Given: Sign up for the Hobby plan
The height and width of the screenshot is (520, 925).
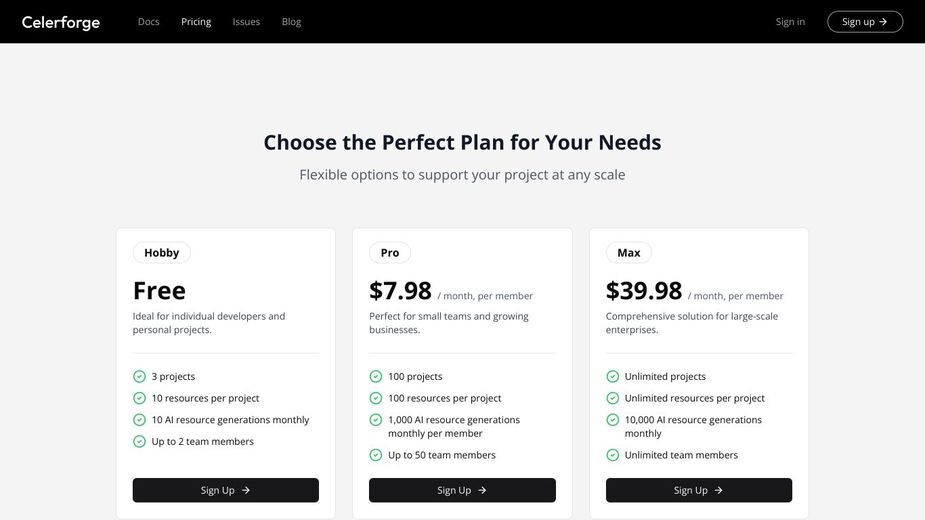Looking at the screenshot, I should pyautogui.click(x=225, y=490).
